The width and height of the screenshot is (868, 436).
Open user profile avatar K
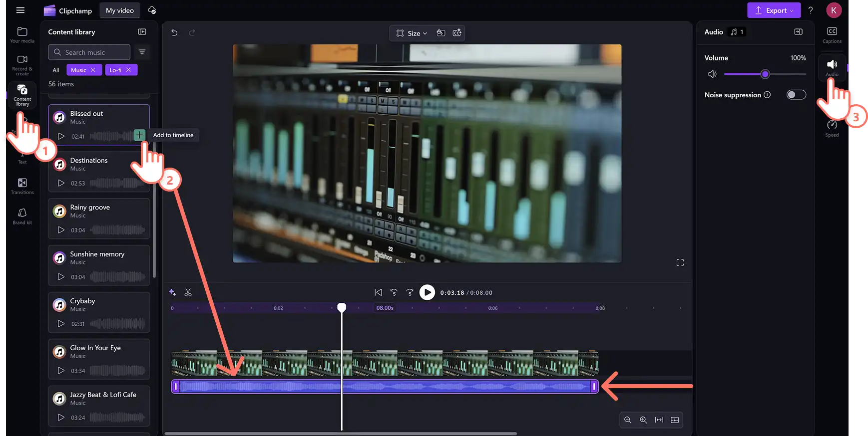pyautogui.click(x=834, y=10)
